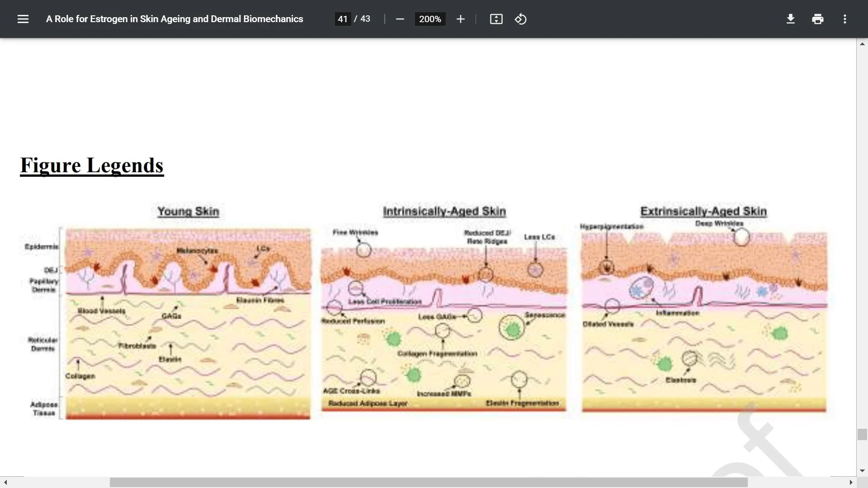
Task: Click the Collagen Fragmentation label
Action: pos(437,353)
